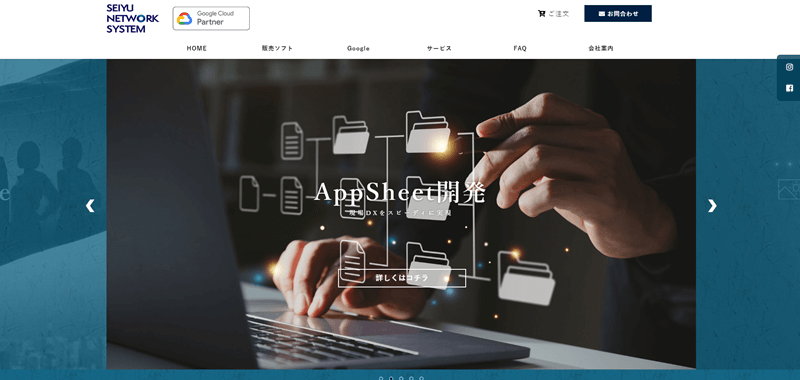
Task: Show previous slide with left arrow
Action: 90,206
